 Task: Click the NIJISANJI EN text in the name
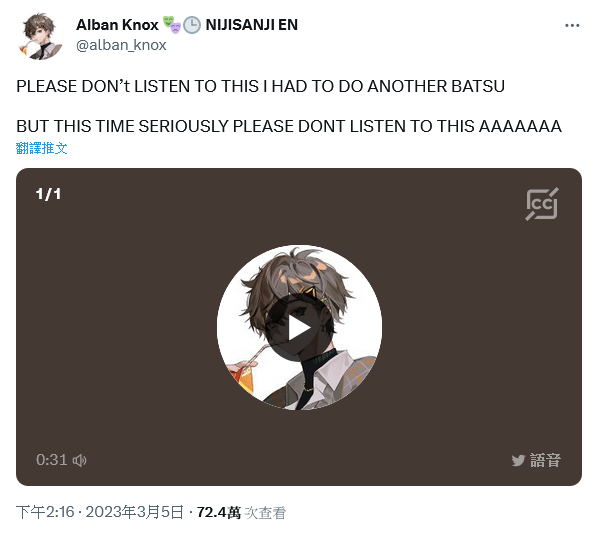point(252,25)
